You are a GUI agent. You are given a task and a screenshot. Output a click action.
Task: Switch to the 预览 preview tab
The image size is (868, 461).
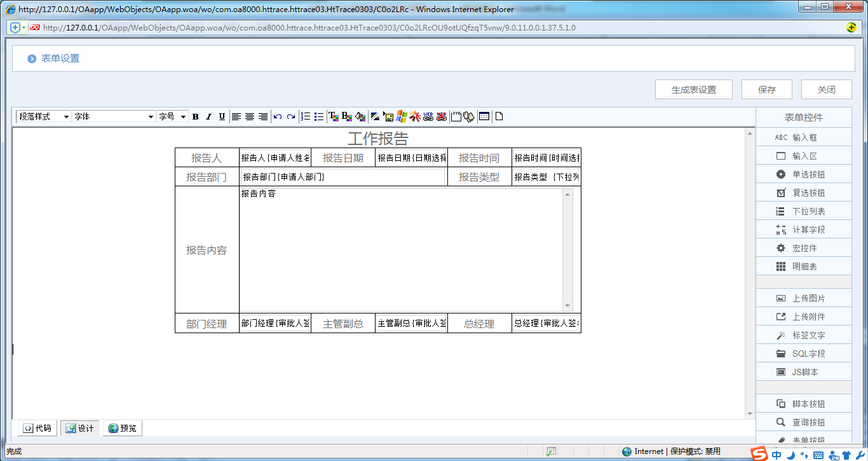pos(122,428)
